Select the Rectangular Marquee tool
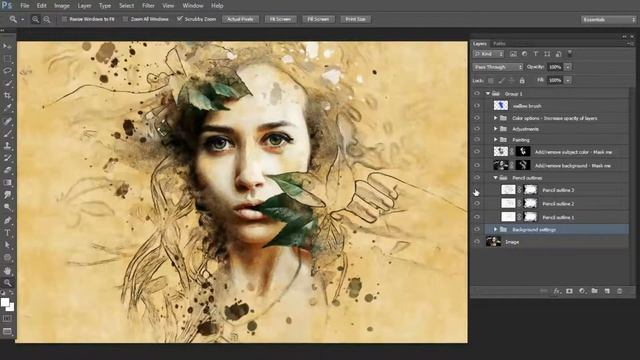The width and height of the screenshot is (640, 360). [x=7, y=59]
